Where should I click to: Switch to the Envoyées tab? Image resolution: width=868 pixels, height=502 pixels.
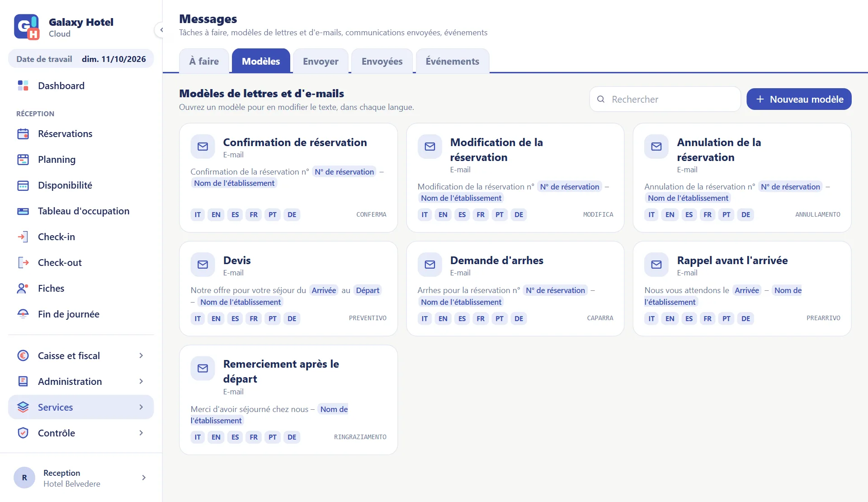coord(382,61)
